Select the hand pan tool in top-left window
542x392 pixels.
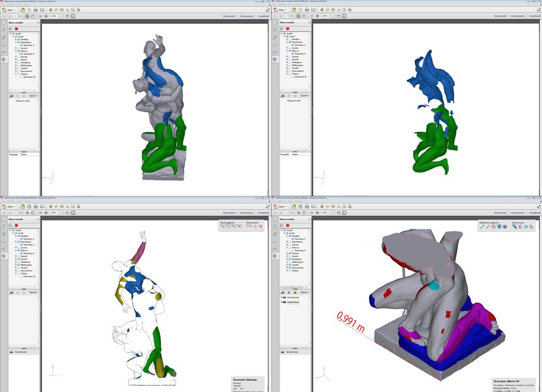[x=33, y=16]
